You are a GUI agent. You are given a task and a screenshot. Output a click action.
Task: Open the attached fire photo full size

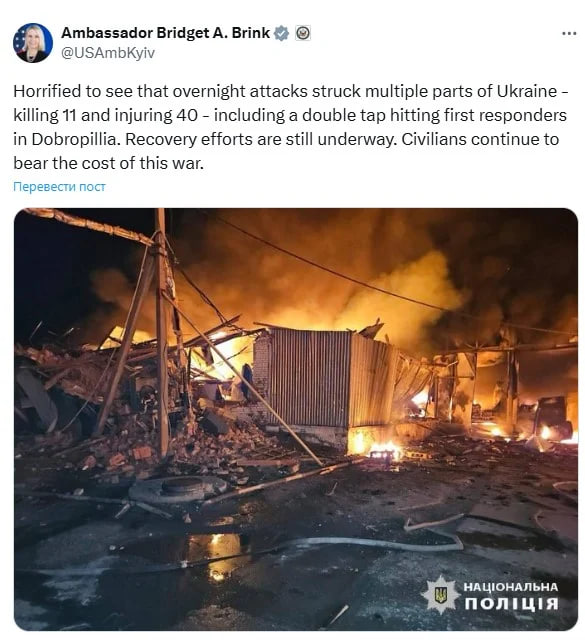click(x=296, y=419)
